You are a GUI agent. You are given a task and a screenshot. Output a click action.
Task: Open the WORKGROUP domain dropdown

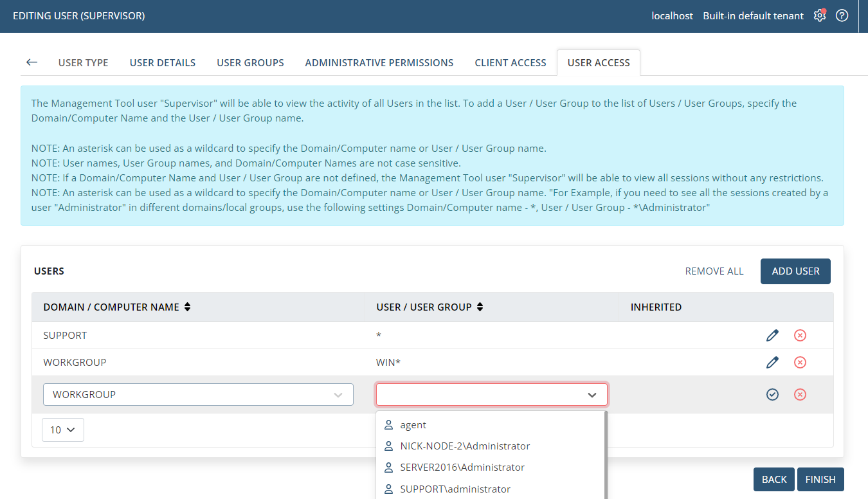pyautogui.click(x=198, y=395)
